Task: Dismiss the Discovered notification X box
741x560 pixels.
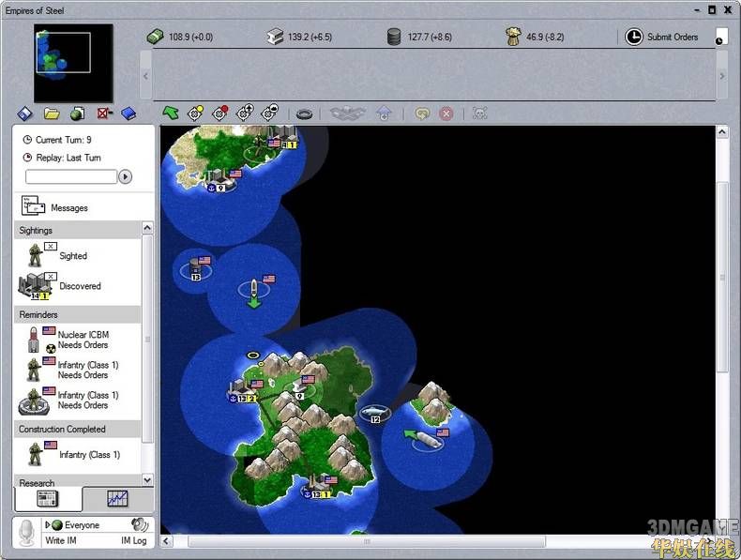Action: tap(51, 276)
